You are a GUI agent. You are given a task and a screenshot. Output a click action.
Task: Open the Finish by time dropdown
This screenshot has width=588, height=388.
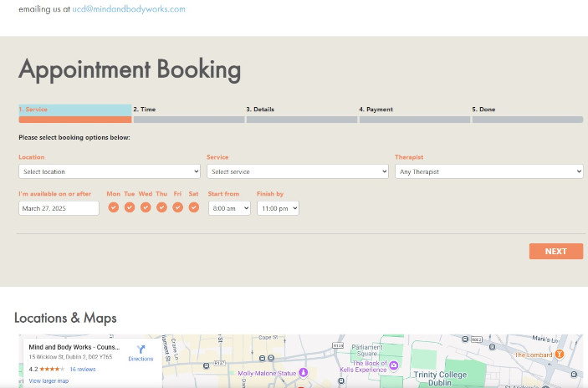(x=278, y=208)
